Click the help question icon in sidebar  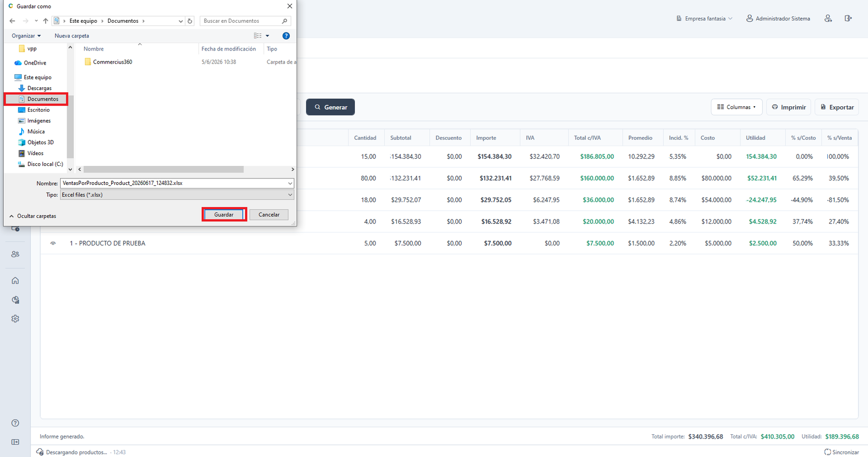coord(15,423)
